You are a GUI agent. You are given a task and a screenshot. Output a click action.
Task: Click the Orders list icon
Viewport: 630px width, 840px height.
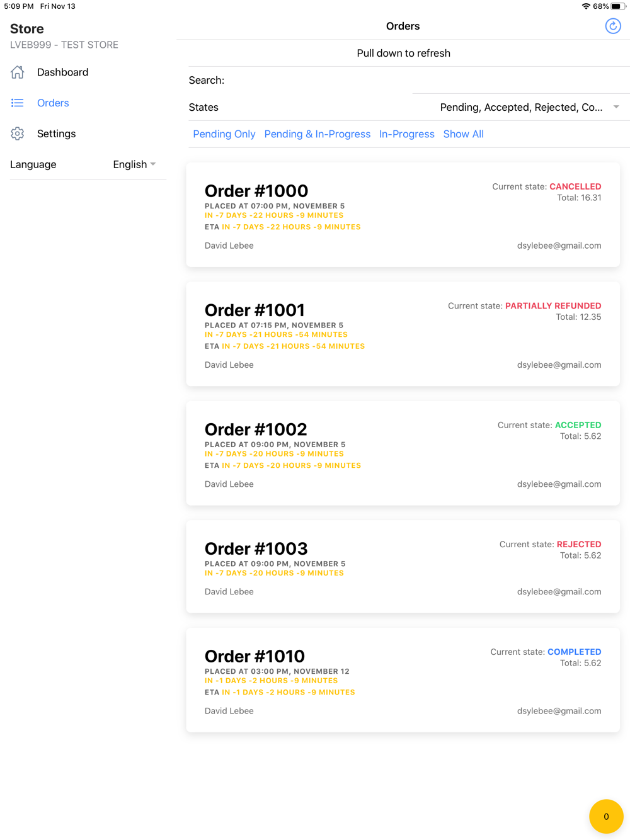(x=18, y=103)
